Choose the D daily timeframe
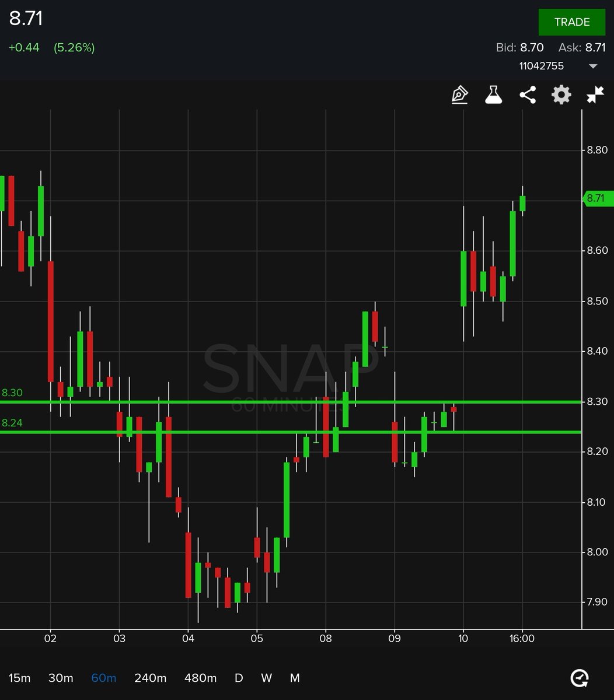614x700 pixels. 239,678
